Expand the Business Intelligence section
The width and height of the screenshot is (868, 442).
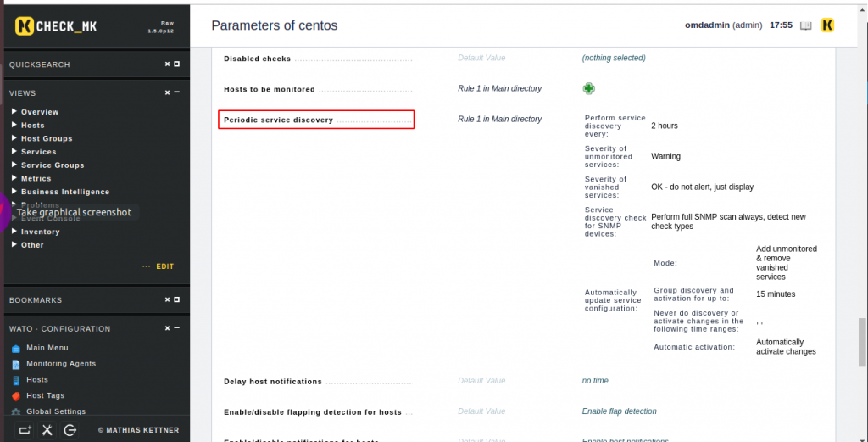coord(14,191)
